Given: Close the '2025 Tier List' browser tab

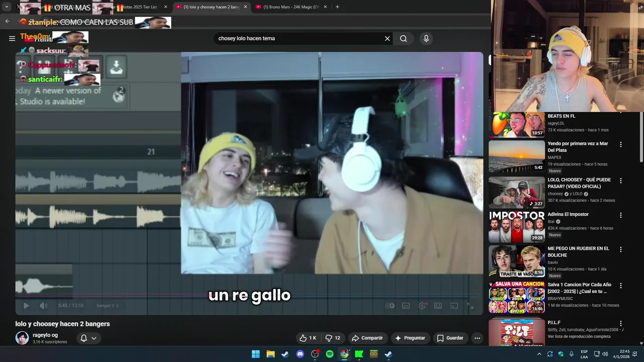Looking at the screenshot, I should pos(166,7).
